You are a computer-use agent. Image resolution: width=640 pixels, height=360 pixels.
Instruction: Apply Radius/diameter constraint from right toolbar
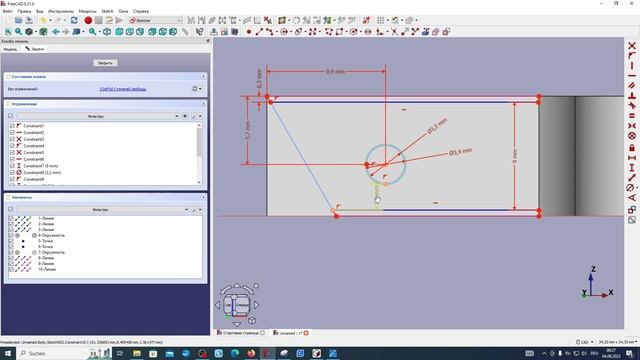click(631, 188)
